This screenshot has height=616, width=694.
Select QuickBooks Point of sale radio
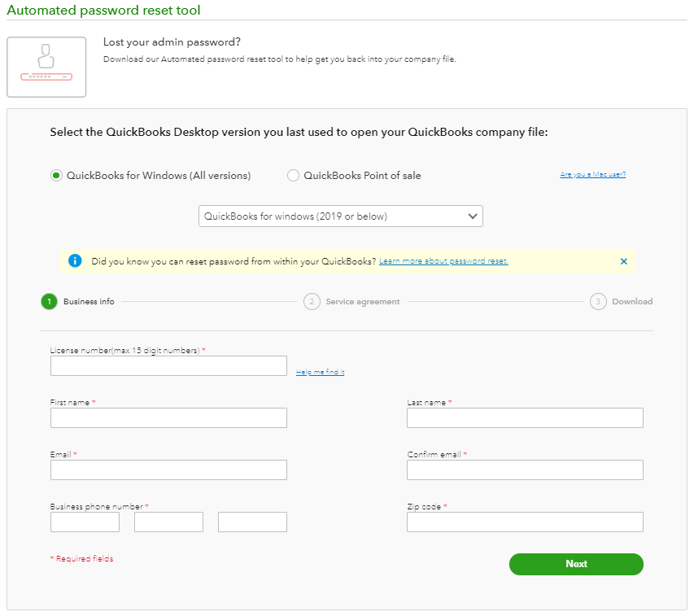pos(293,175)
